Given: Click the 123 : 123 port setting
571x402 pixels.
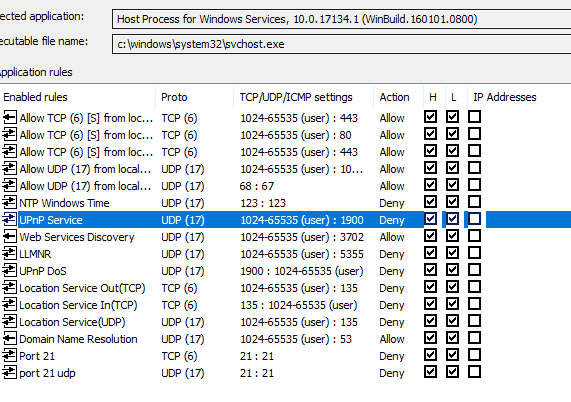Looking at the screenshot, I should [263, 203].
